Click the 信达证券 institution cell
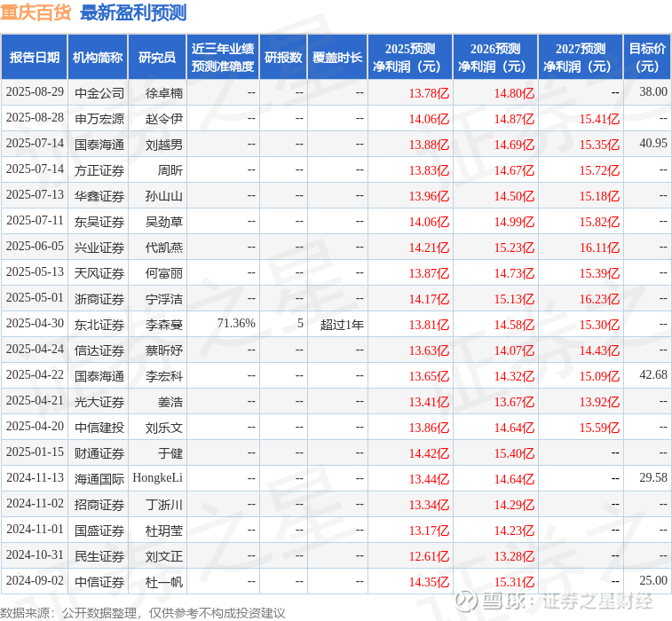Screen dimensions: 672x621 (99, 350)
